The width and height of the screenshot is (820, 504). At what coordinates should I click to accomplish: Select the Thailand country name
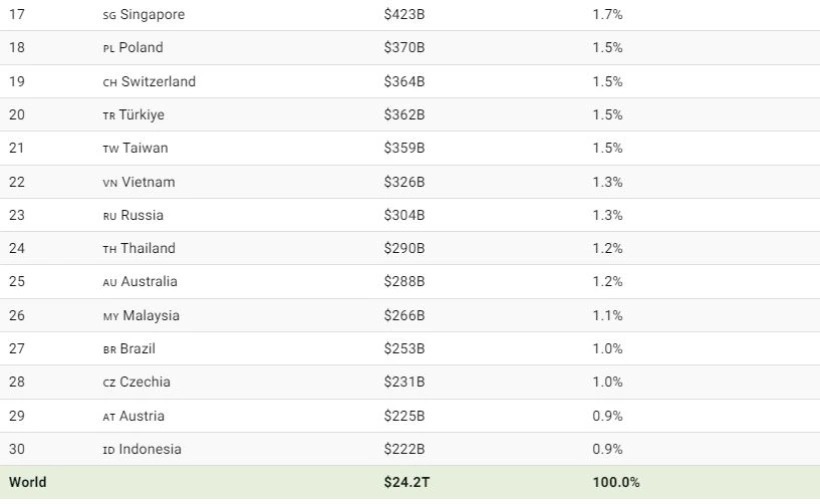pos(148,248)
